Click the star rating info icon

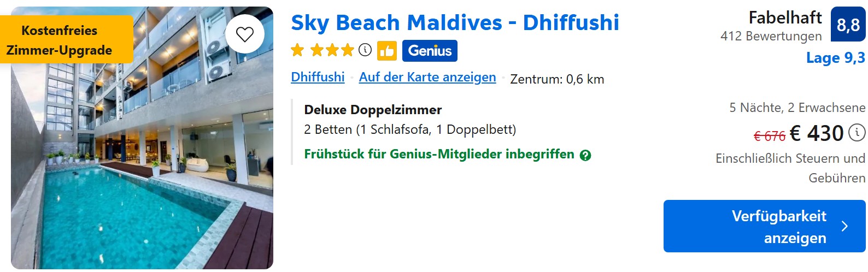point(365,50)
